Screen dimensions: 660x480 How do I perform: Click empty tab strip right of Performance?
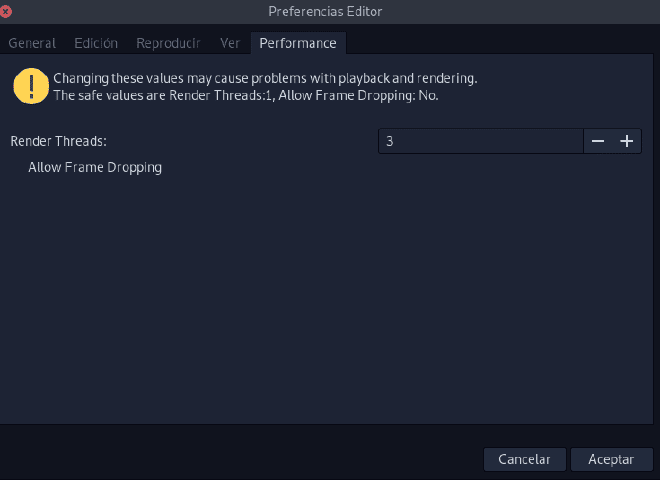[501, 43]
